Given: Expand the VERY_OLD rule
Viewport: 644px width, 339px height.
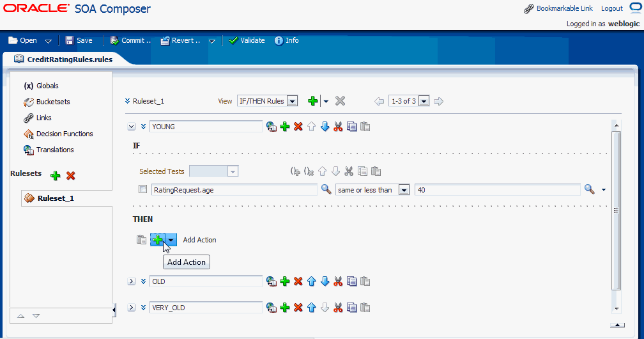Looking at the screenshot, I should (x=132, y=308).
